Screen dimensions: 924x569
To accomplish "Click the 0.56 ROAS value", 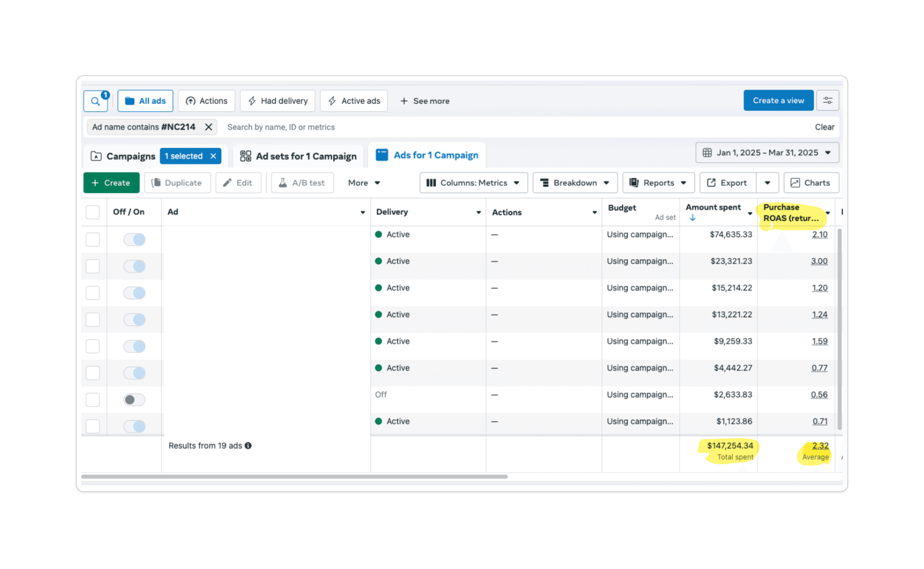I will pos(819,395).
